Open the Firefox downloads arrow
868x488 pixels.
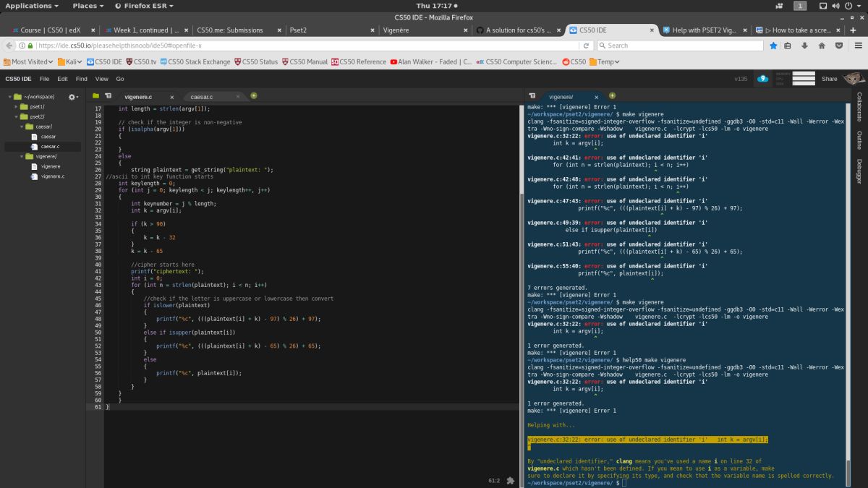(804, 45)
